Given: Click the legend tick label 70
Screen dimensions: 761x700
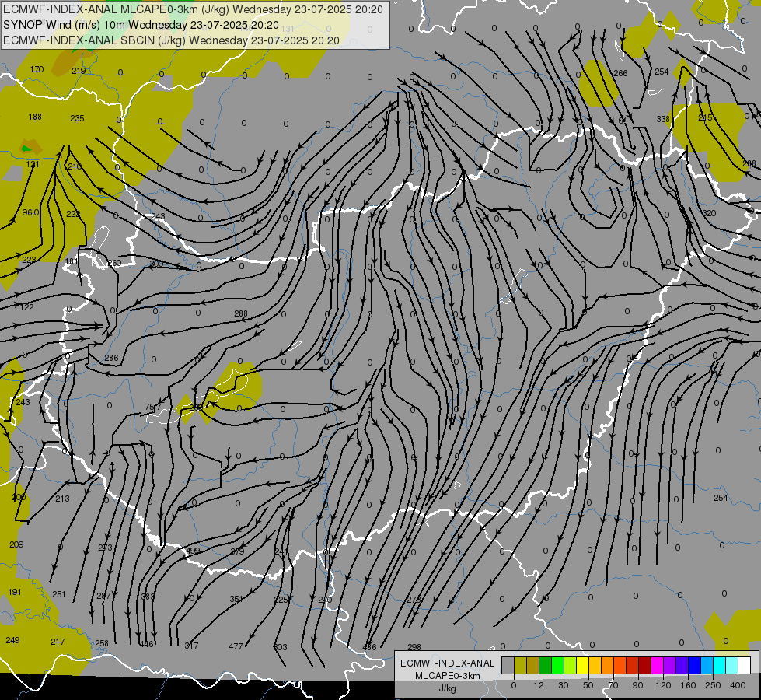Looking at the screenshot, I should tap(613, 685).
